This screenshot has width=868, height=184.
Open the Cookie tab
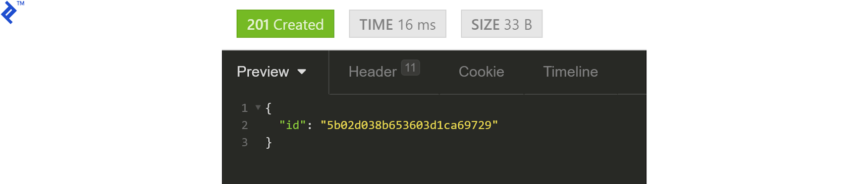coord(481,72)
